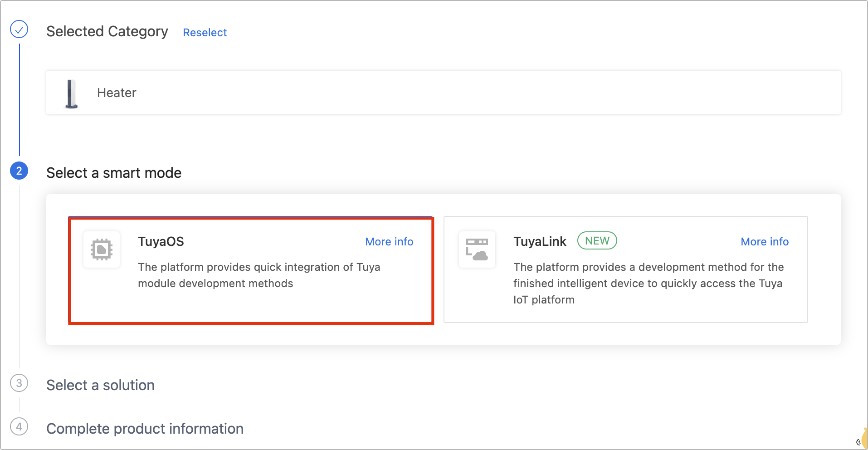Click the TuyaLink cloud device icon
Screen dimensions: 868x450
click(x=477, y=249)
